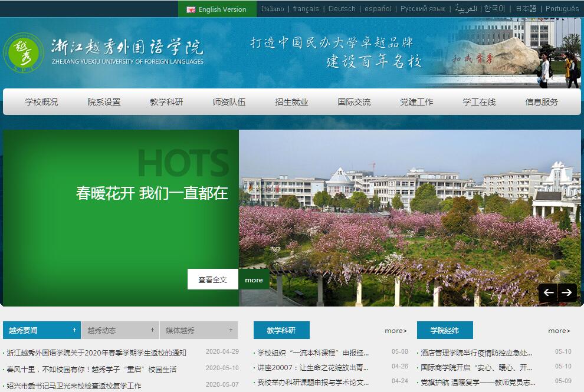Open more> link beside 学院经纬 section

(559, 331)
